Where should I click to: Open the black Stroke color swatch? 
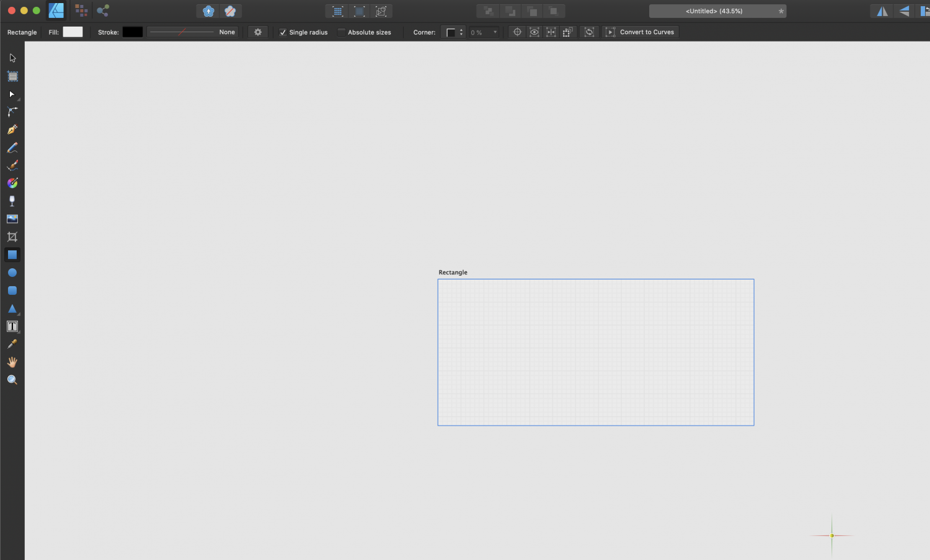click(132, 32)
